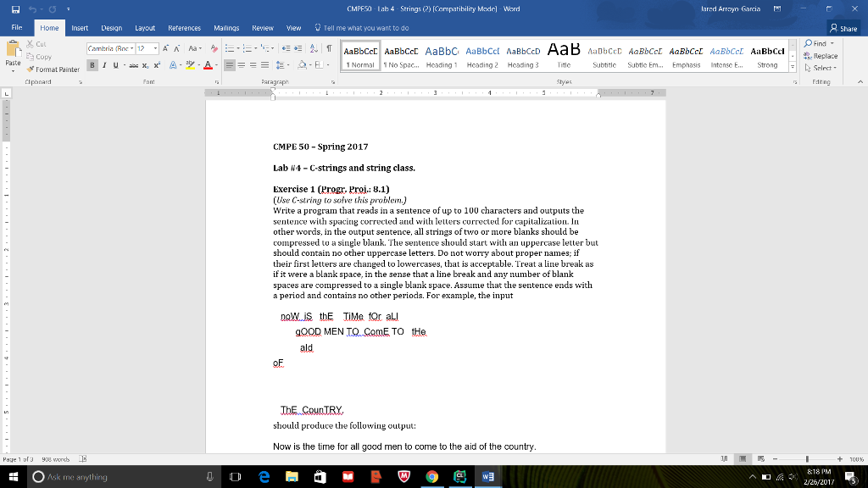Open the Font Size dropdown
The image size is (868, 488).
point(155,48)
